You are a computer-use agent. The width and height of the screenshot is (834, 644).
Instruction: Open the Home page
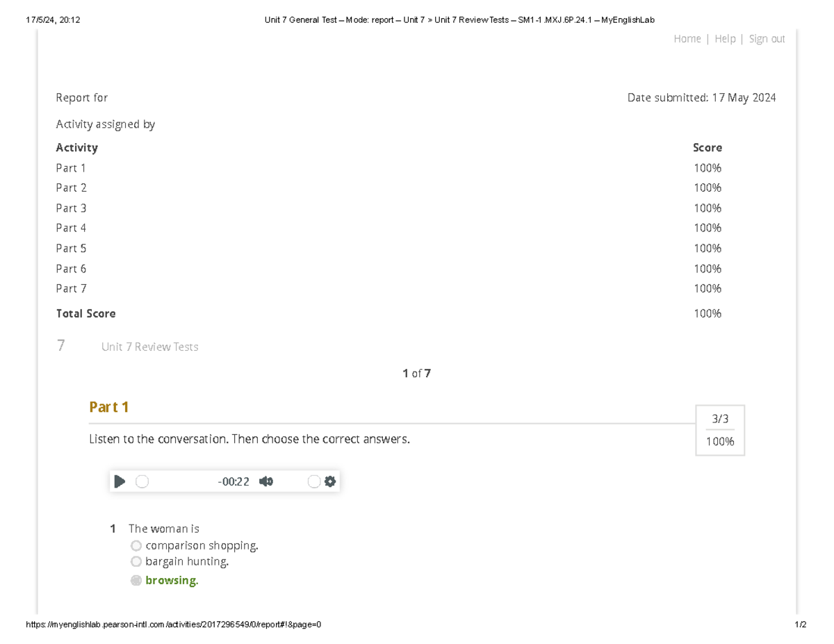(x=687, y=38)
